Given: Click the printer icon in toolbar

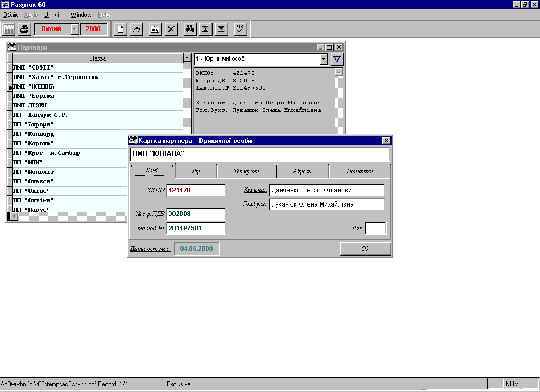Looking at the screenshot, I should tap(24, 30).
